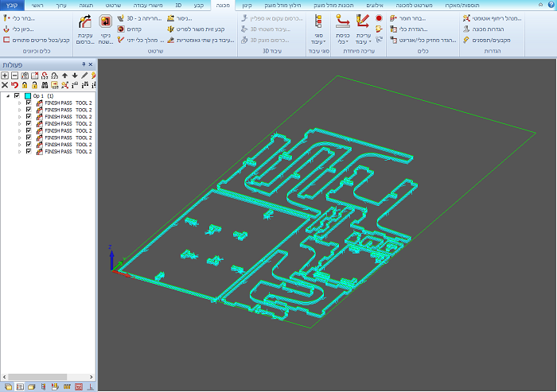This screenshot has width=557, height=392.
Task: Minimize the ribbon with the small up arrow
Action: click(x=540, y=5)
